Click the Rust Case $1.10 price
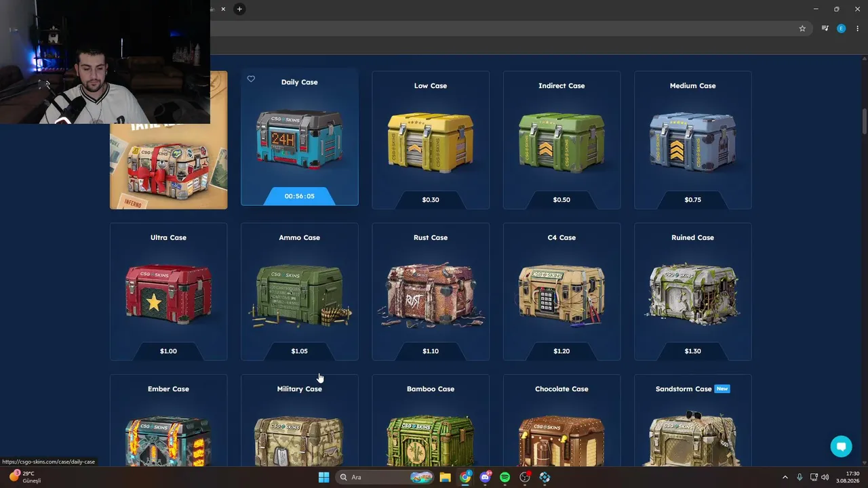Viewport: 868px width, 488px height. [x=431, y=351]
